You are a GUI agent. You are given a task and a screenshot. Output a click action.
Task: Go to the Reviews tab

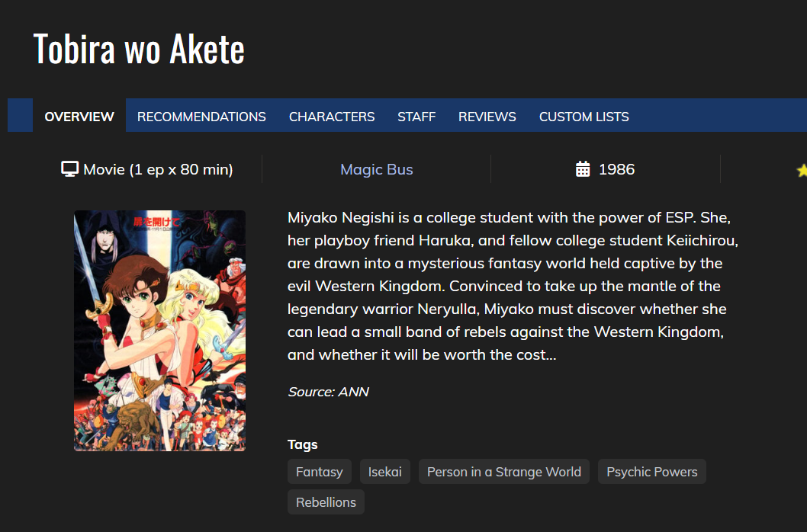click(x=487, y=117)
